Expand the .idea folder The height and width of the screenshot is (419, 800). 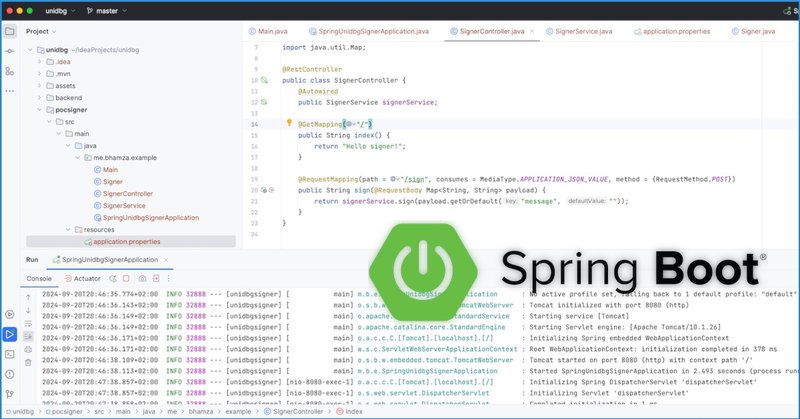pos(39,62)
